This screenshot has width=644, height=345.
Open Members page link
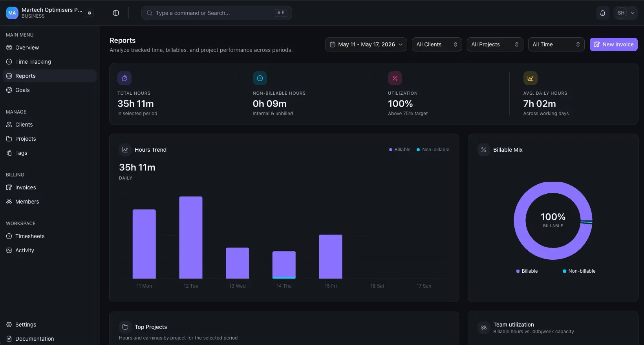(x=49, y=202)
